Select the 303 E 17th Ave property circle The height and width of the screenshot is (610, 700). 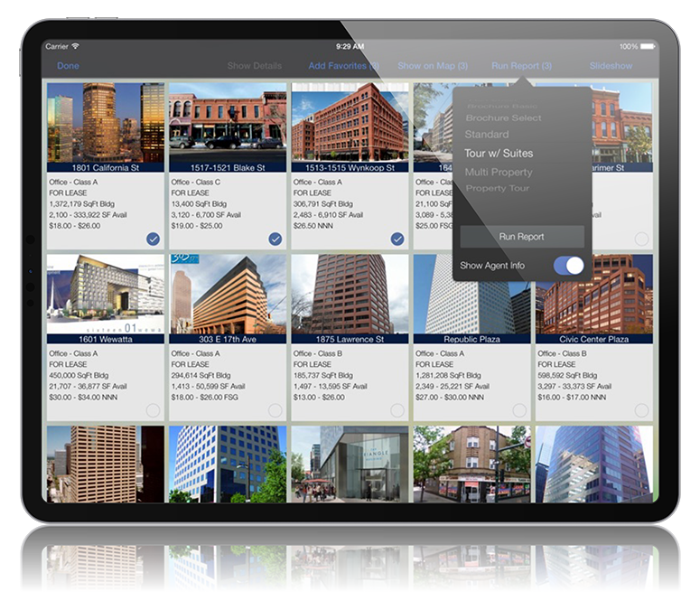tap(275, 410)
